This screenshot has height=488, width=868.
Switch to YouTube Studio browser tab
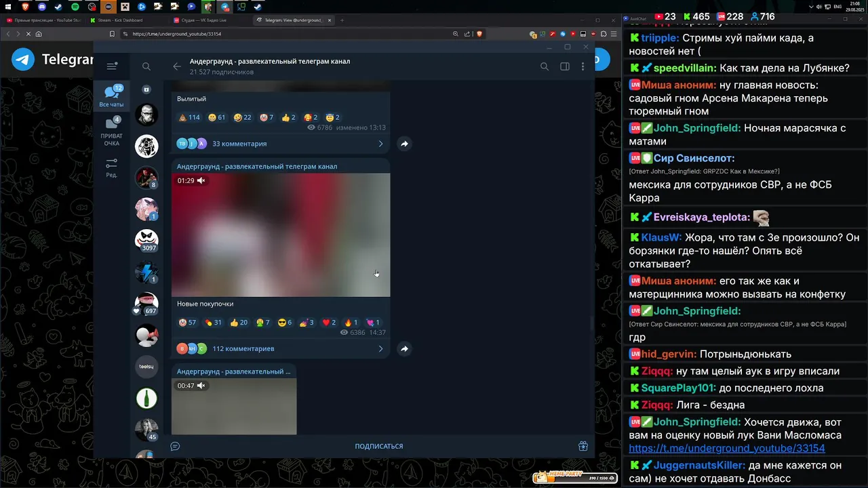point(43,20)
